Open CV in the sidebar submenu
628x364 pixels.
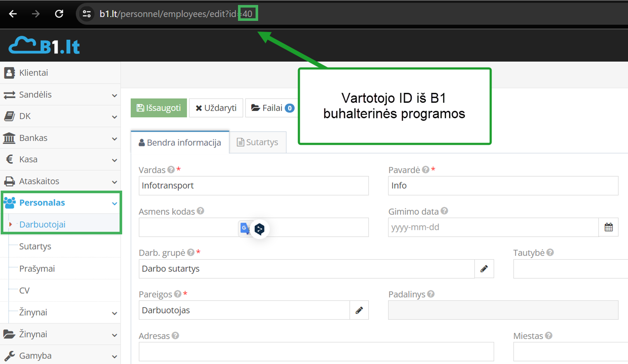pyautogui.click(x=24, y=291)
